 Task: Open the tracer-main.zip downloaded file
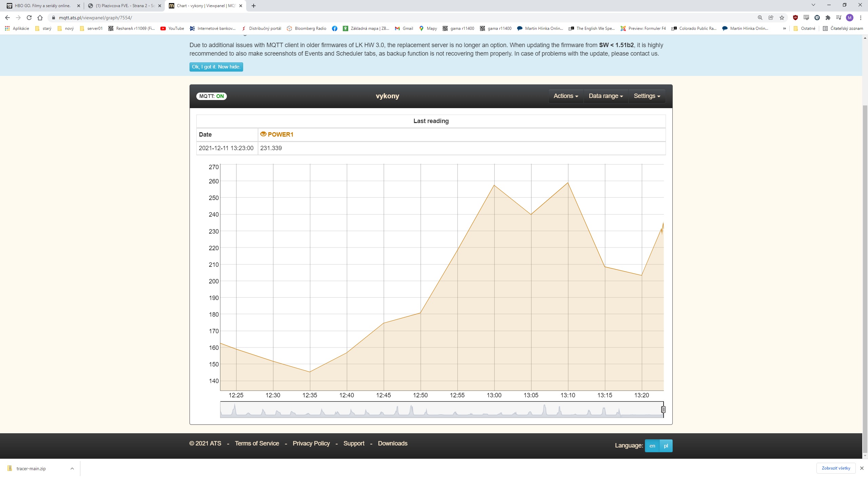click(31, 469)
